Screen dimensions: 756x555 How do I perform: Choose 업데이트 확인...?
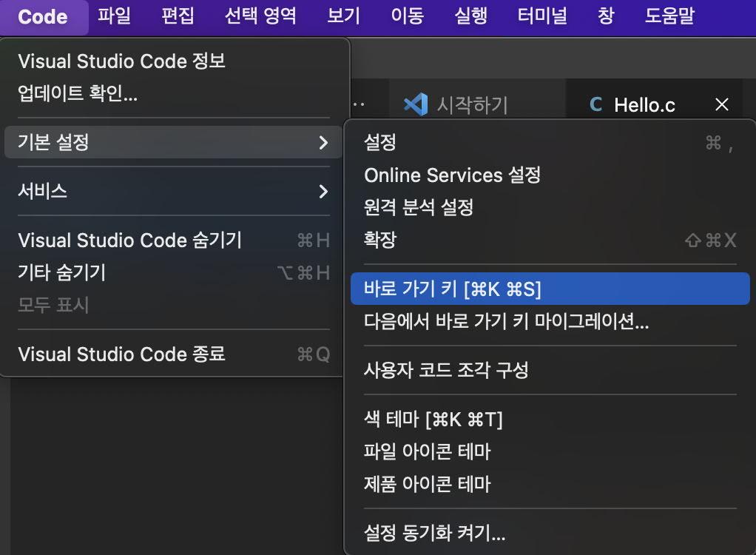(174, 93)
